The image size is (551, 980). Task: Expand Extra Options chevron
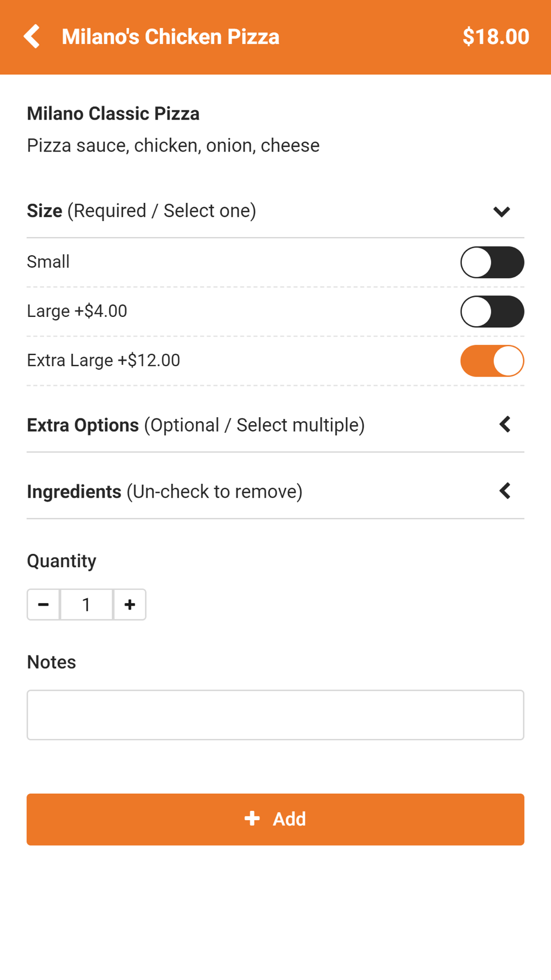[505, 424]
